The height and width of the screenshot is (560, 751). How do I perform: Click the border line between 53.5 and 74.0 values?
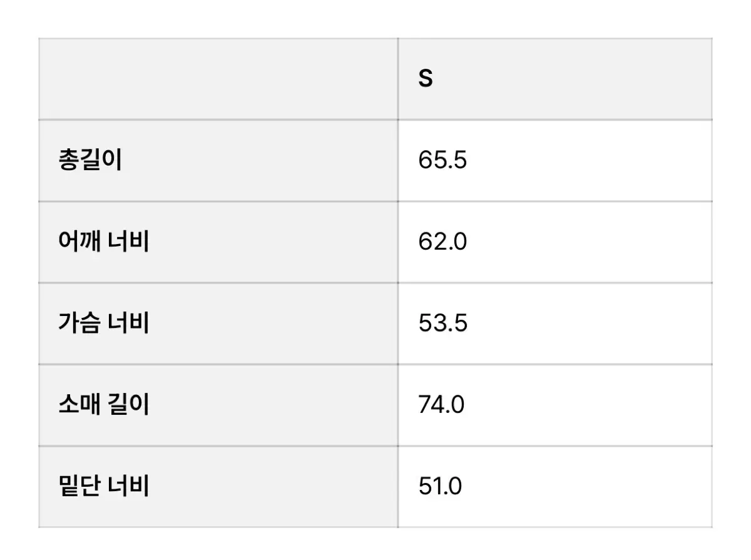coord(555,364)
